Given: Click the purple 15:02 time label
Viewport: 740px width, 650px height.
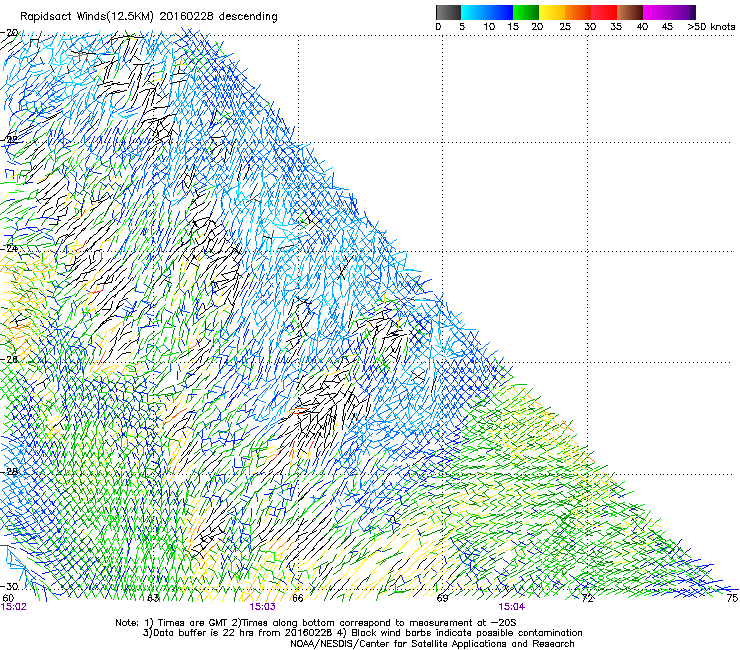Looking at the screenshot, I should (x=14, y=607).
